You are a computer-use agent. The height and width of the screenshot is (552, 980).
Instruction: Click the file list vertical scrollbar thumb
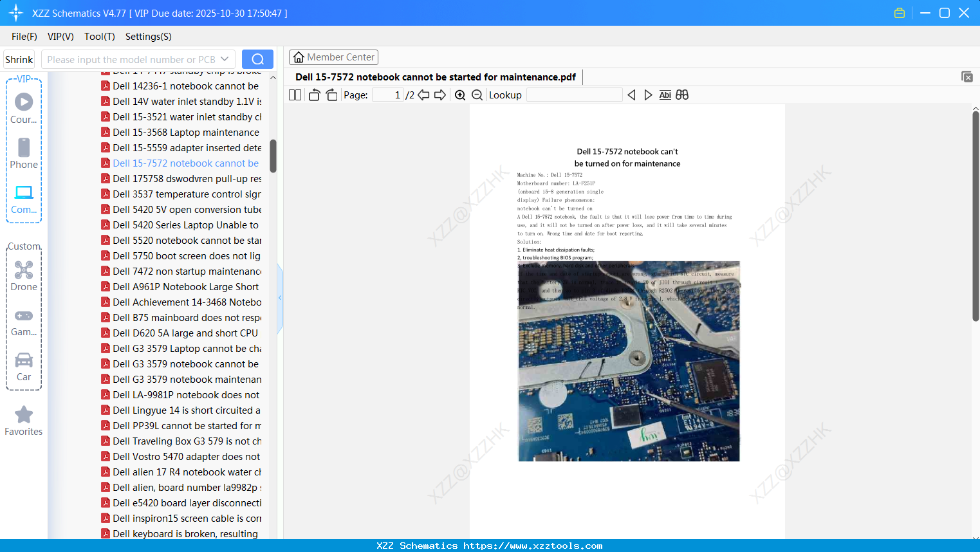coord(273,156)
